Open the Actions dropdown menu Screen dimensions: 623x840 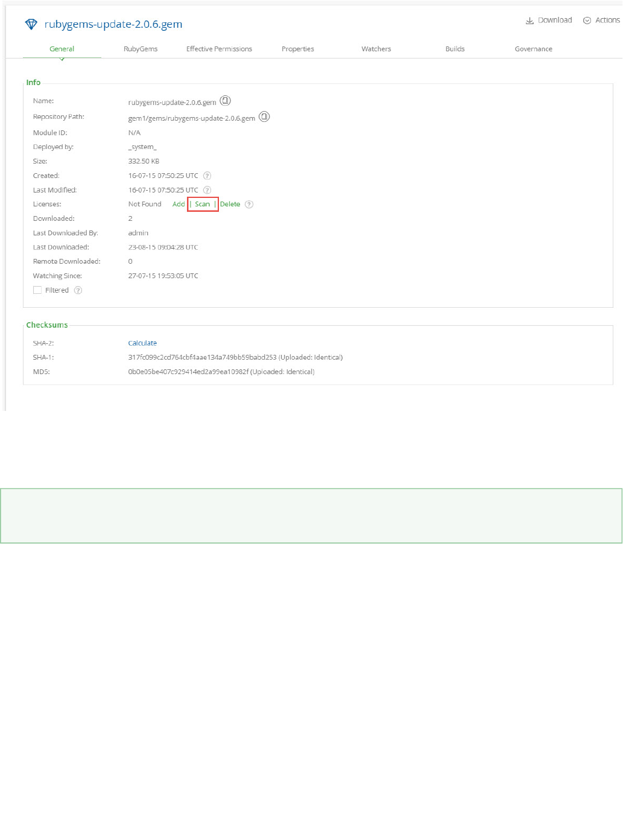pos(601,20)
